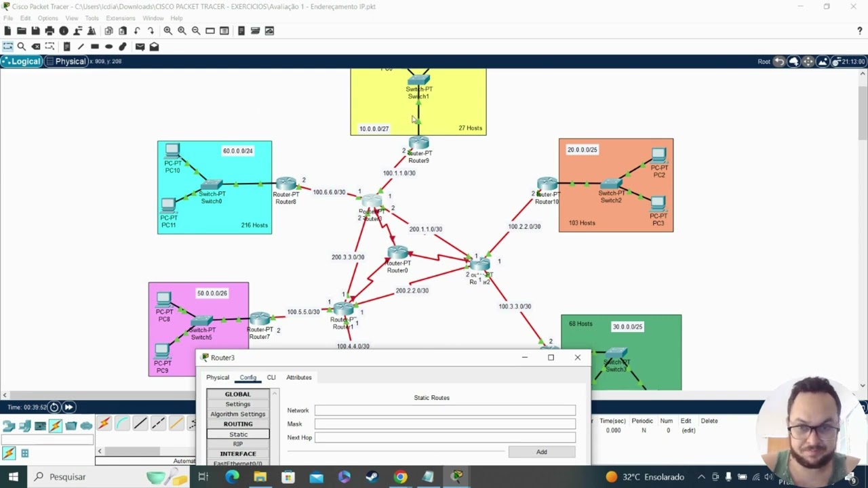Open the Help menu
The width and height of the screenshot is (868, 488).
[x=176, y=18]
